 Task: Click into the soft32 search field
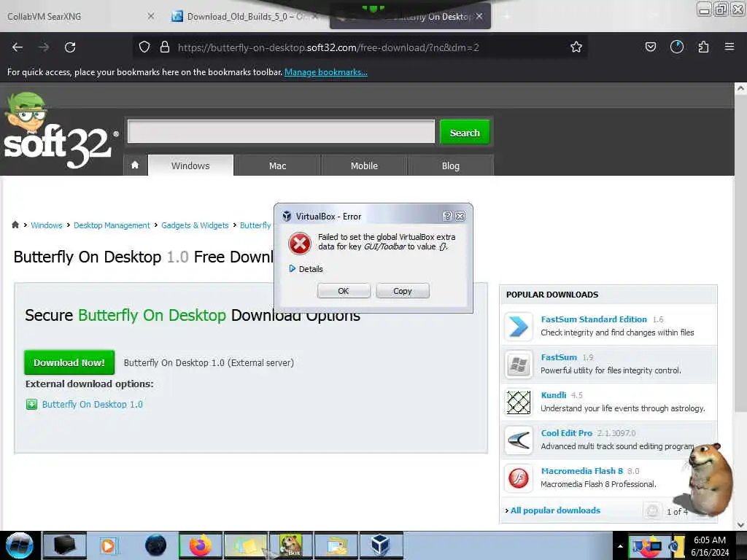pos(281,131)
